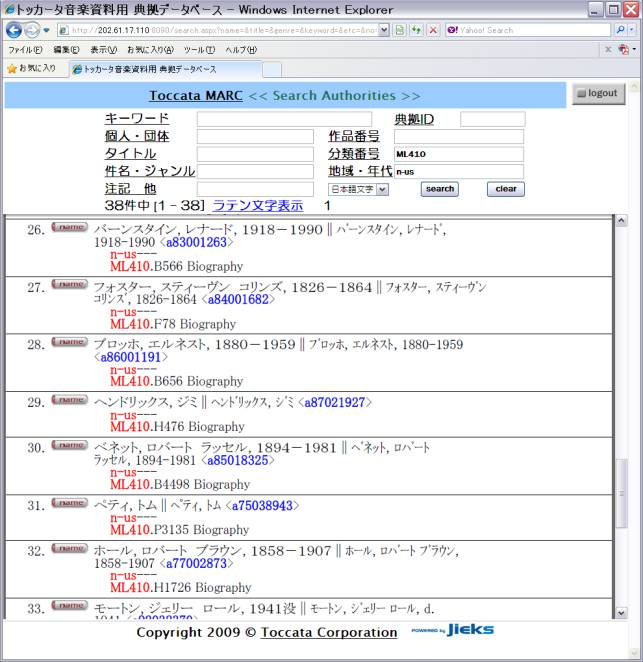Open the 表示(V) menu
This screenshot has width=643, height=662.
[x=103, y=50]
